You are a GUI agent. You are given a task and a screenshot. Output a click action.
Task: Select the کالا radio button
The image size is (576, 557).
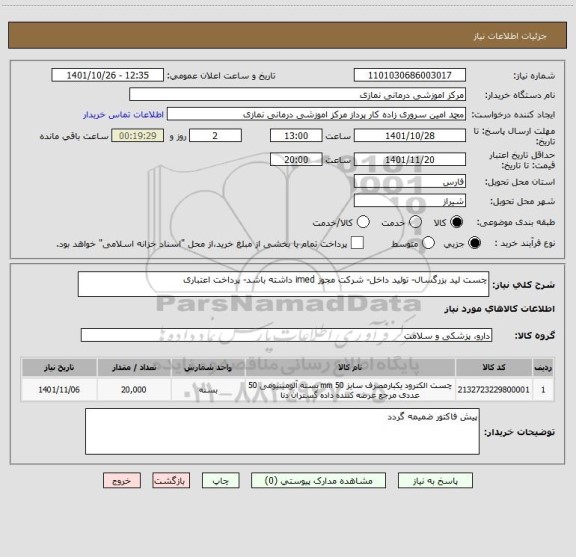point(457,222)
